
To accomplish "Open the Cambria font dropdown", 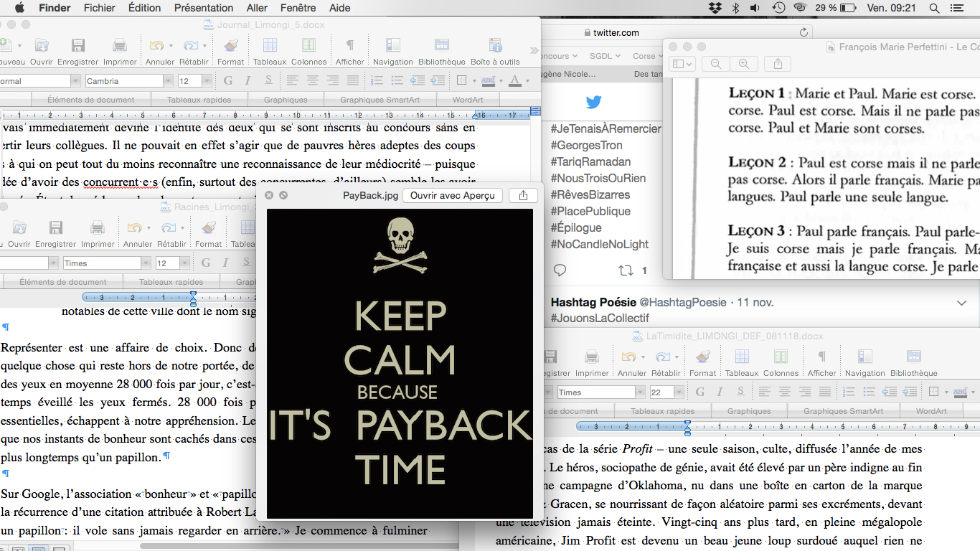I will 167,81.
